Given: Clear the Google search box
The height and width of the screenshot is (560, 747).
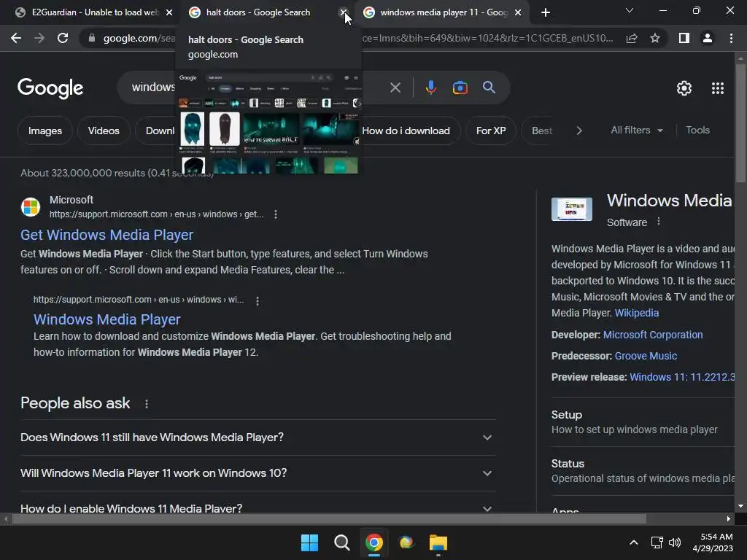Looking at the screenshot, I should click(x=395, y=87).
